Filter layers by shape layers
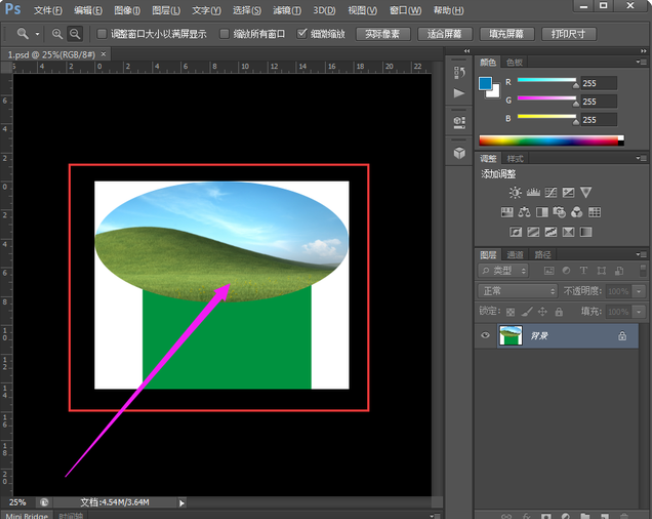The width and height of the screenshot is (652, 519). [x=601, y=271]
